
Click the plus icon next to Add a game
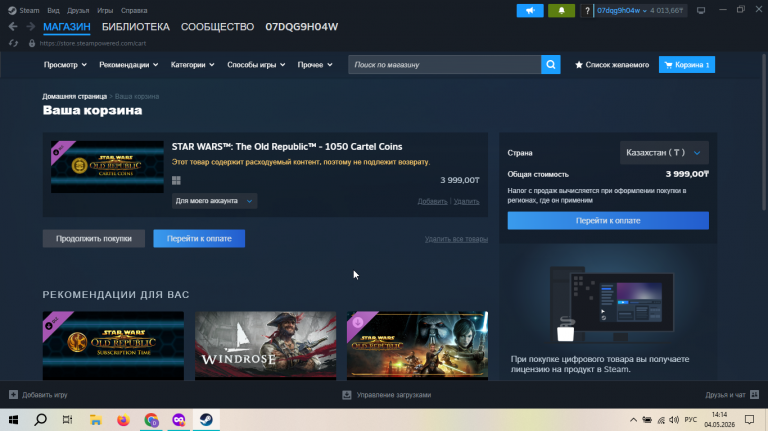(x=13, y=395)
